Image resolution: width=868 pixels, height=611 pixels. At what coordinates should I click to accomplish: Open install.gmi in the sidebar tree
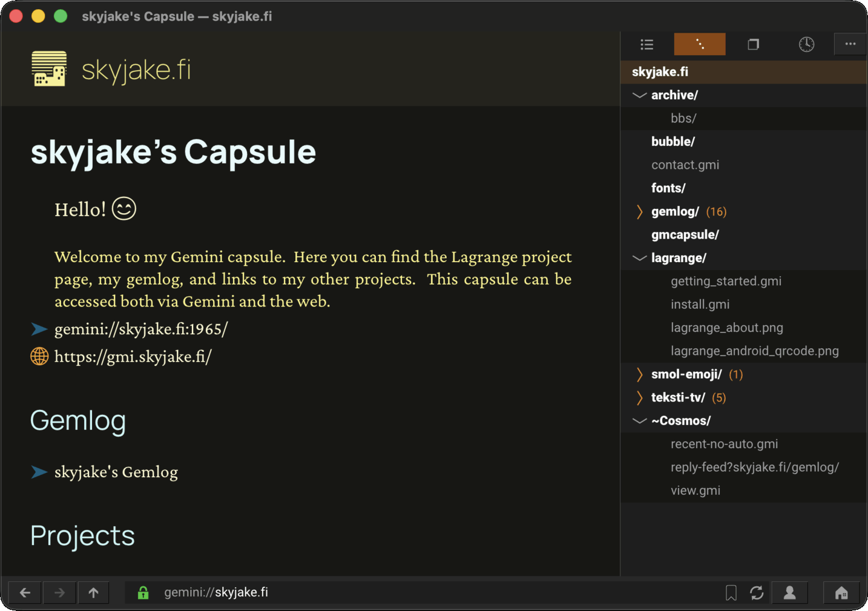700,305
